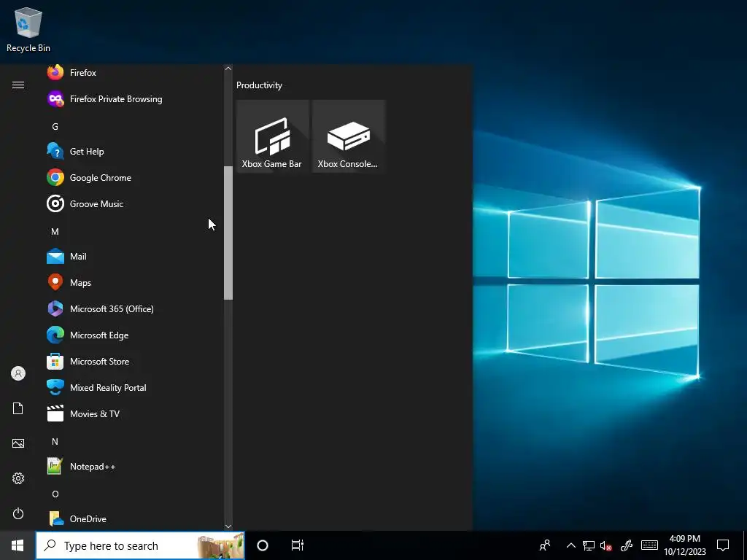This screenshot has height=560, width=747.
Task: Launch Google Chrome
Action: (x=133, y=178)
